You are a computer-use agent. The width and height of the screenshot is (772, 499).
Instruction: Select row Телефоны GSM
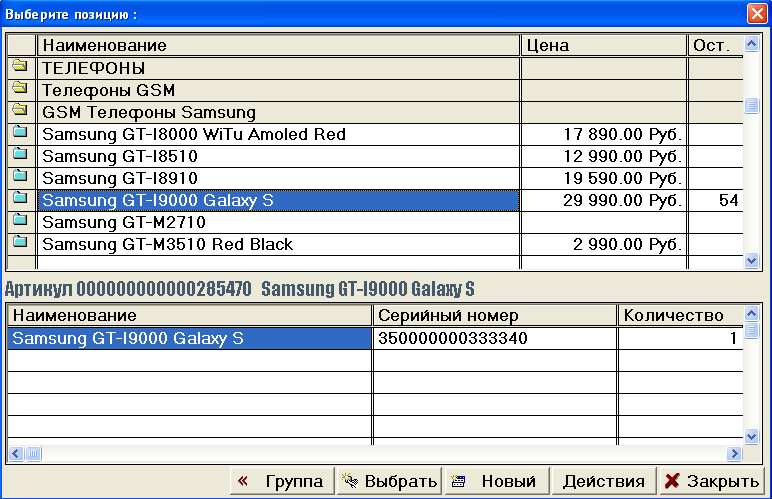point(279,90)
